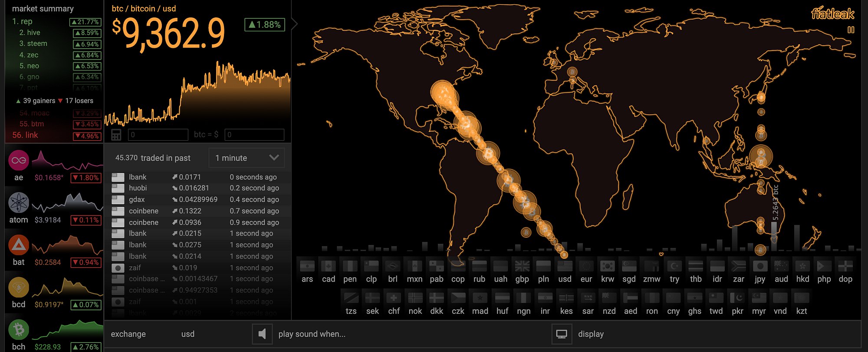
Task: Click the 6.94% badge next to steem
Action: [x=87, y=44]
